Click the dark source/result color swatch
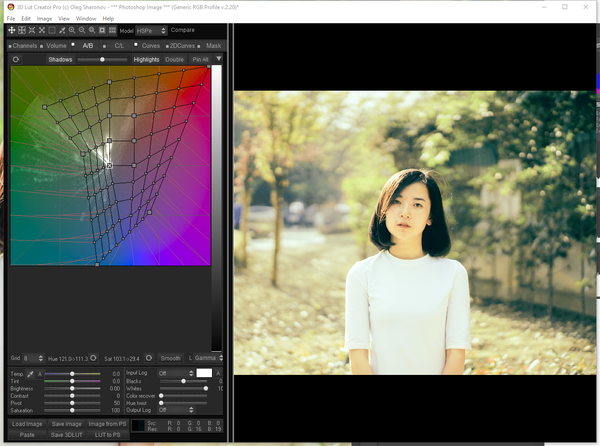The width and height of the screenshot is (600, 446). point(138,425)
